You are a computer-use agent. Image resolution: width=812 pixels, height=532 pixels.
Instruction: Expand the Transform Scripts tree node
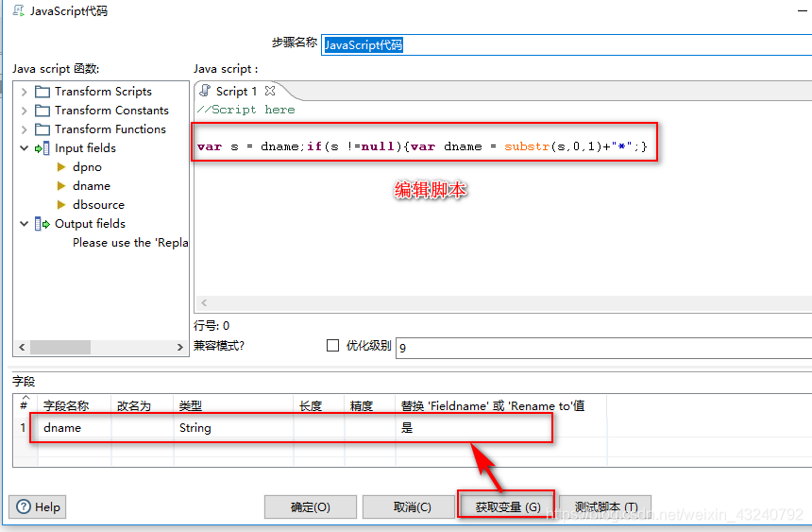point(24,92)
